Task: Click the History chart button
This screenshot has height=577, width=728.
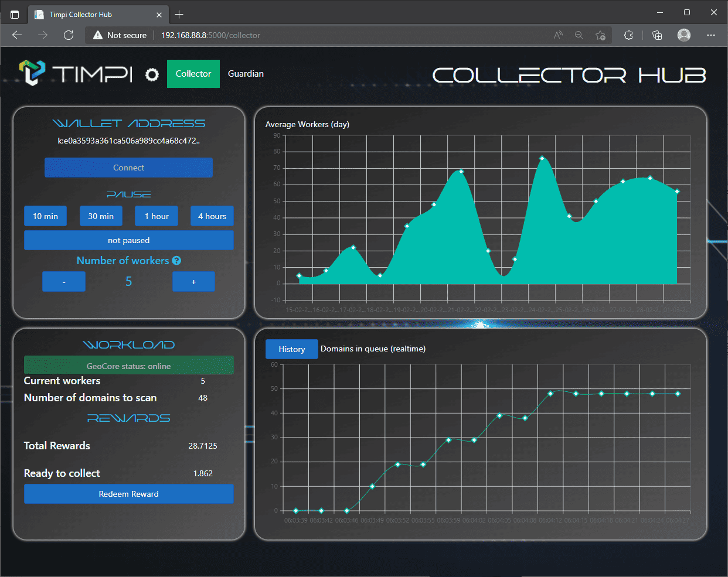Action: [292, 349]
